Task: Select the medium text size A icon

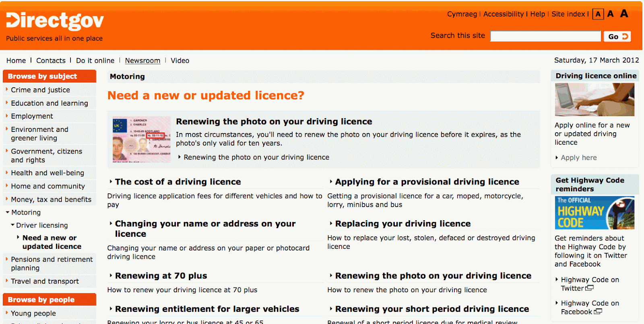Action: (x=611, y=14)
